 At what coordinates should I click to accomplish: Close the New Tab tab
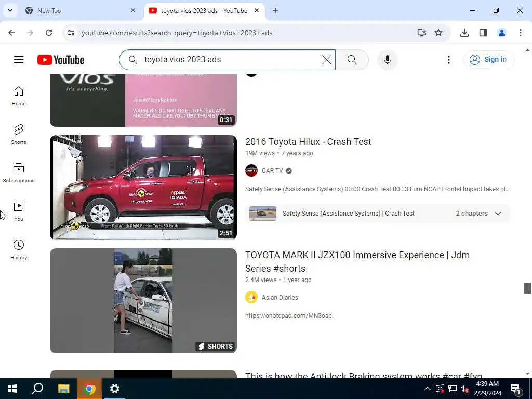133,10
